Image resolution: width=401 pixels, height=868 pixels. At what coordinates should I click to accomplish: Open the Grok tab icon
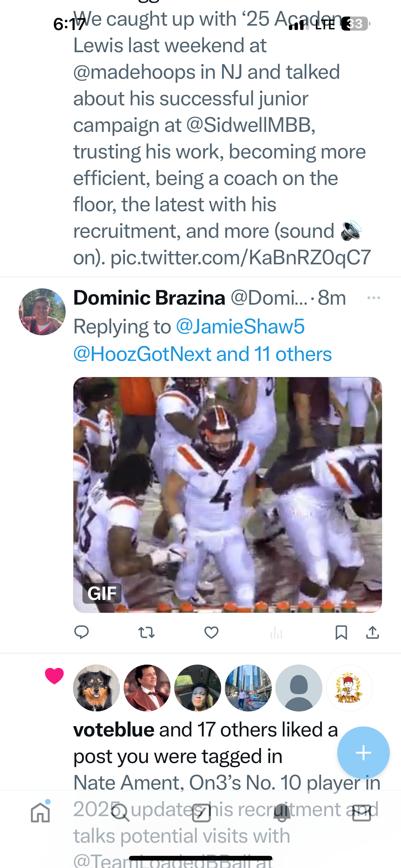pyautogui.click(x=201, y=812)
